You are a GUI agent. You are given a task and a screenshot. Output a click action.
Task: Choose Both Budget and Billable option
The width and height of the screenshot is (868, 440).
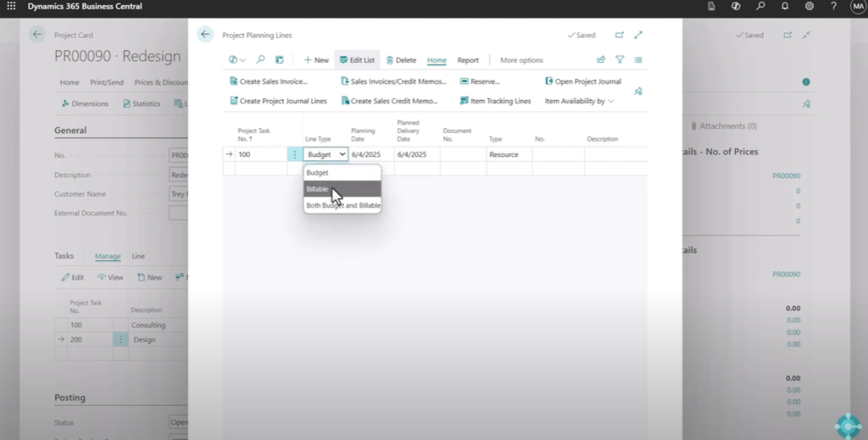tap(342, 205)
